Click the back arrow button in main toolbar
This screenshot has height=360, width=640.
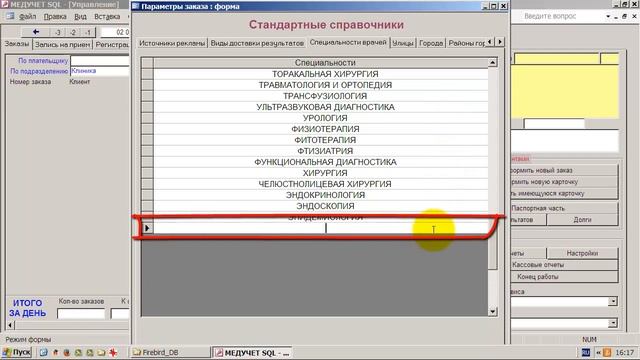coord(36,32)
